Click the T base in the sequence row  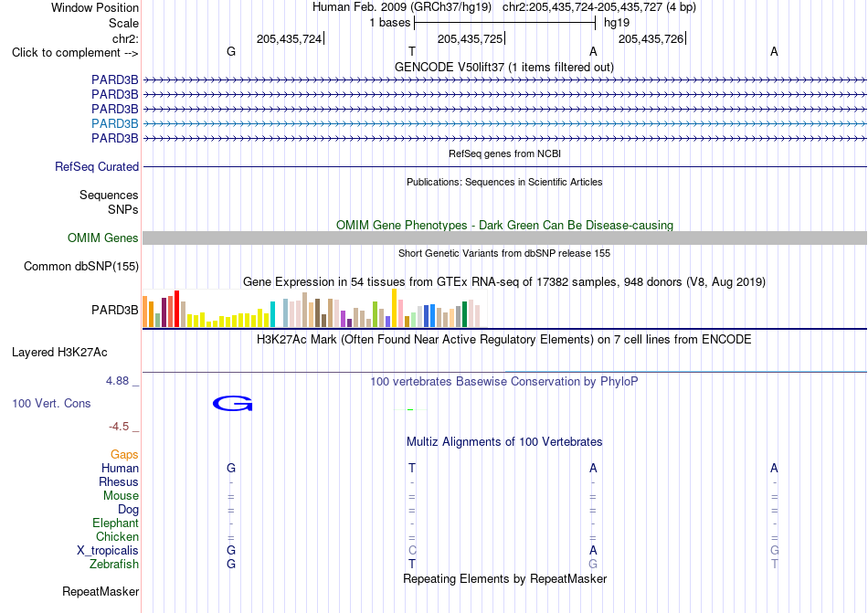pos(412,51)
